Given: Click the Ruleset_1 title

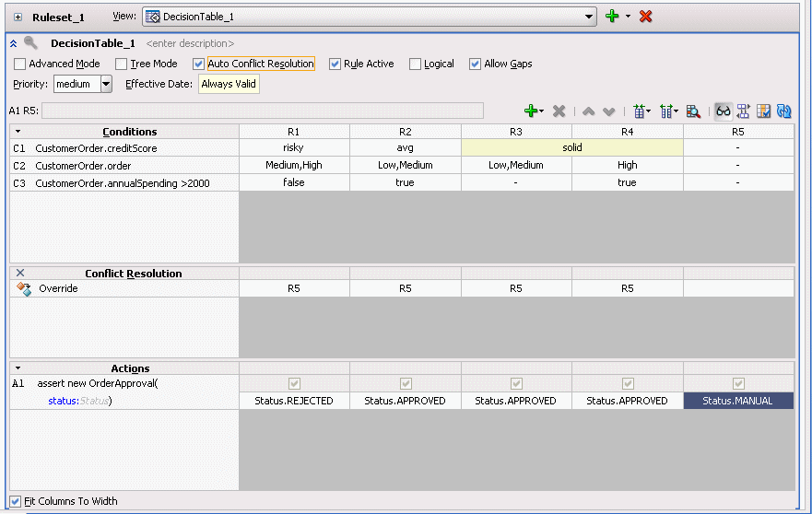Looking at the screenshot, I should pos(58,18).
